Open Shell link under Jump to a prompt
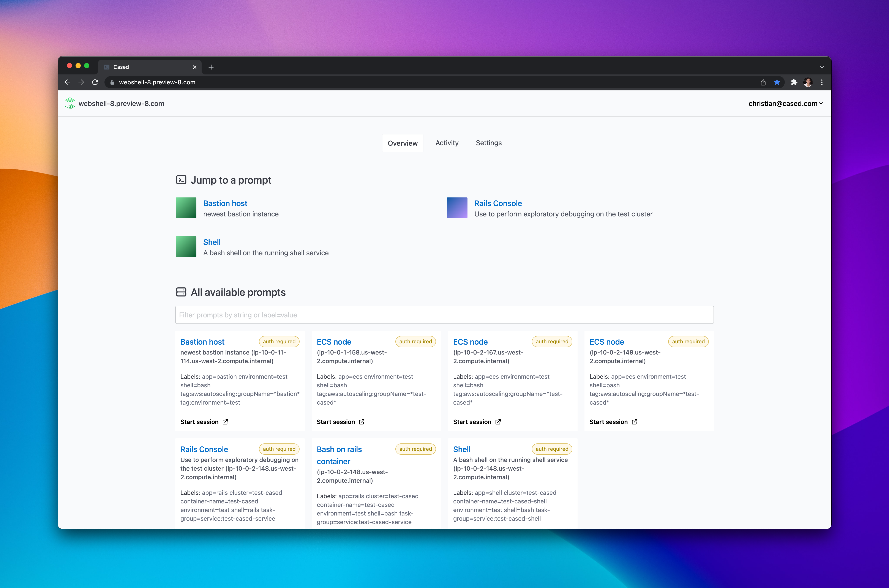The width and height of the screenshot is (889, 588). coord(212,242)
